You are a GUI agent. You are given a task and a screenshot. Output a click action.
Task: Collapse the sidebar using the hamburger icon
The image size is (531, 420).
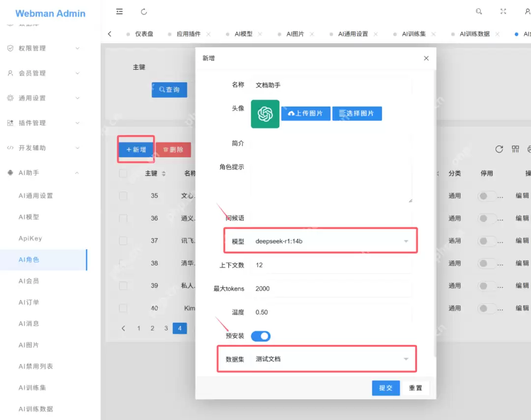tap(119, 11)
